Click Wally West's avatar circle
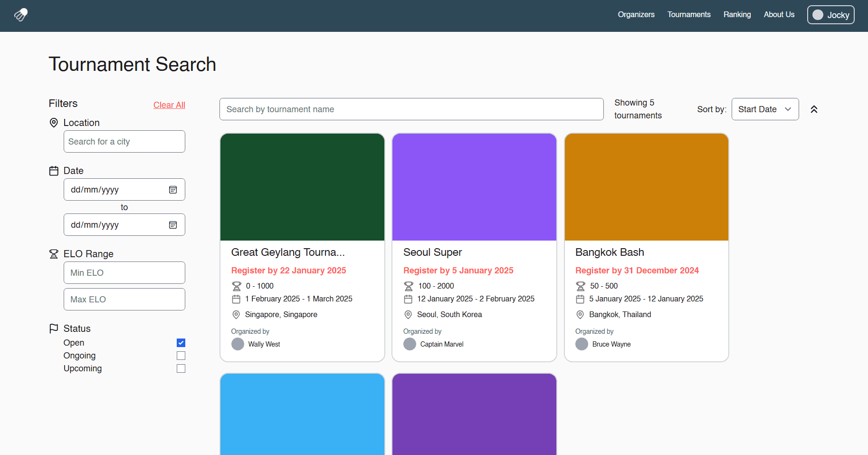868x455 pixels. coord(238,344)
